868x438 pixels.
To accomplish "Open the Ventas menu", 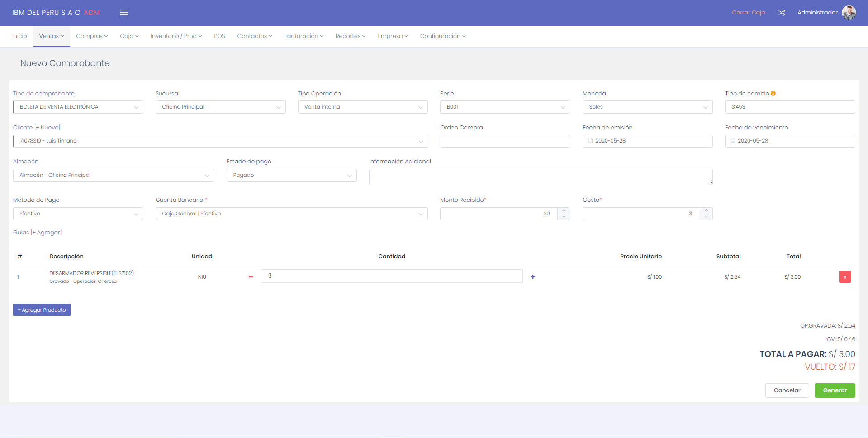I will click(x=51, y=36).
